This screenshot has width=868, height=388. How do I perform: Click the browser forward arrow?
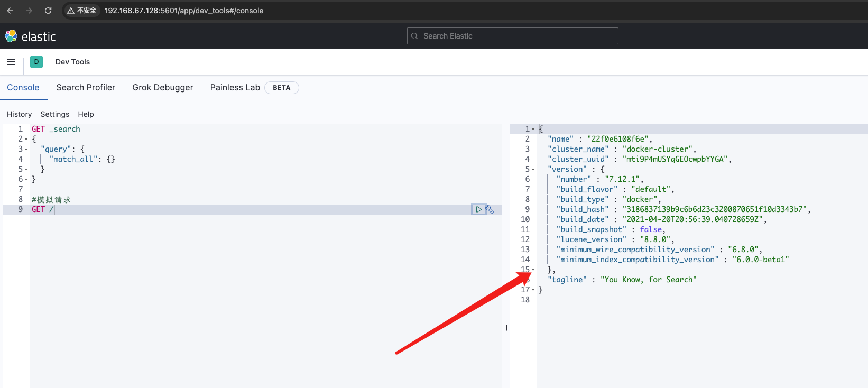pyautogui.click(x=29, y=11)
